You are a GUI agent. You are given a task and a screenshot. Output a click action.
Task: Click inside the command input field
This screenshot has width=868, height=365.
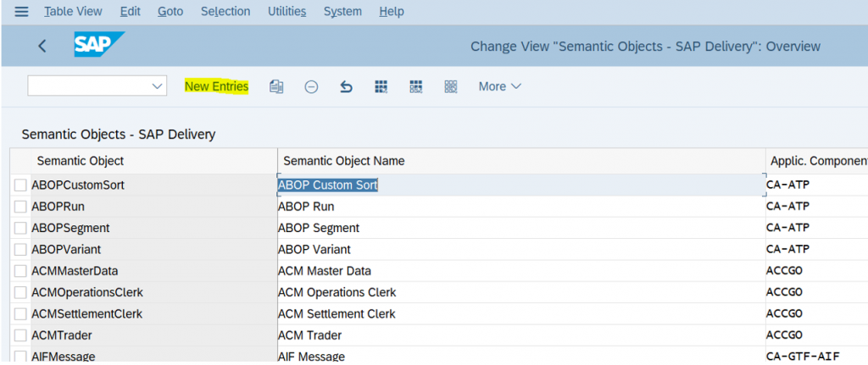(x=88, y=86)
